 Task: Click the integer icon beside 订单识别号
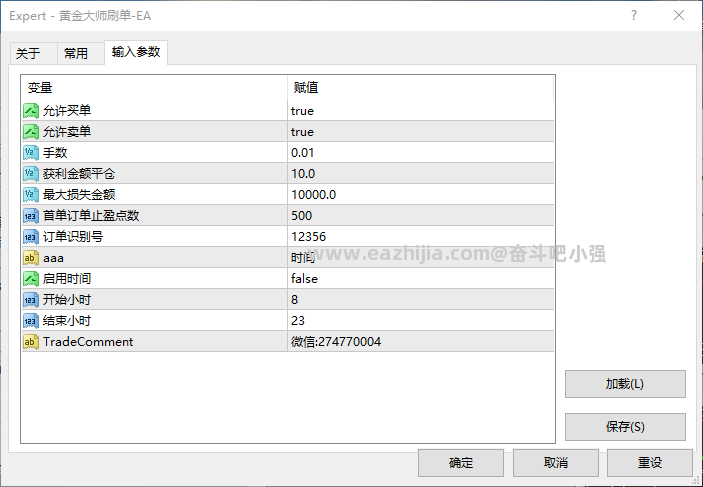31,237
